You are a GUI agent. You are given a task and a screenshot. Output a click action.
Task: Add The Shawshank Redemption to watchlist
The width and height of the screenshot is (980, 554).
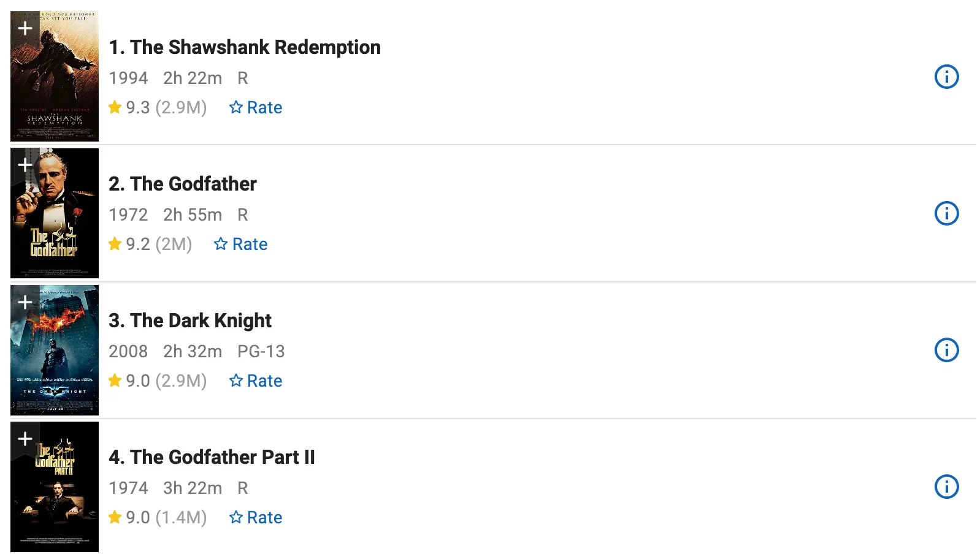(x=25, y=28)
